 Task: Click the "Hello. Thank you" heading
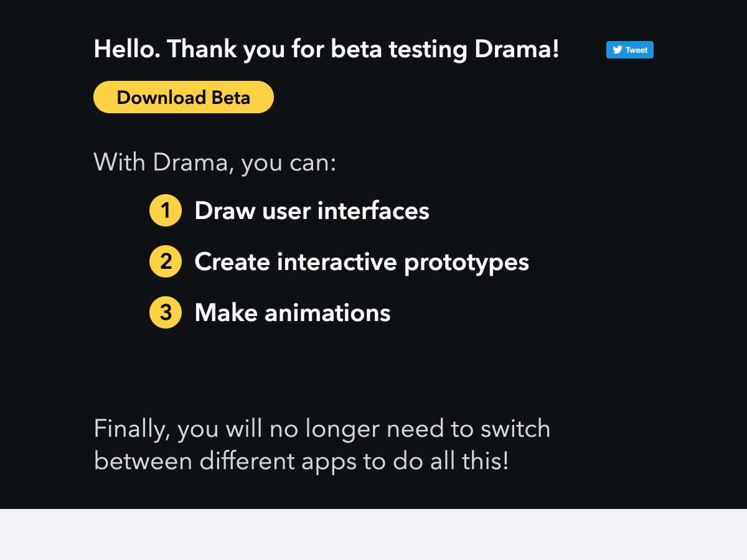[x=326, y=49]
